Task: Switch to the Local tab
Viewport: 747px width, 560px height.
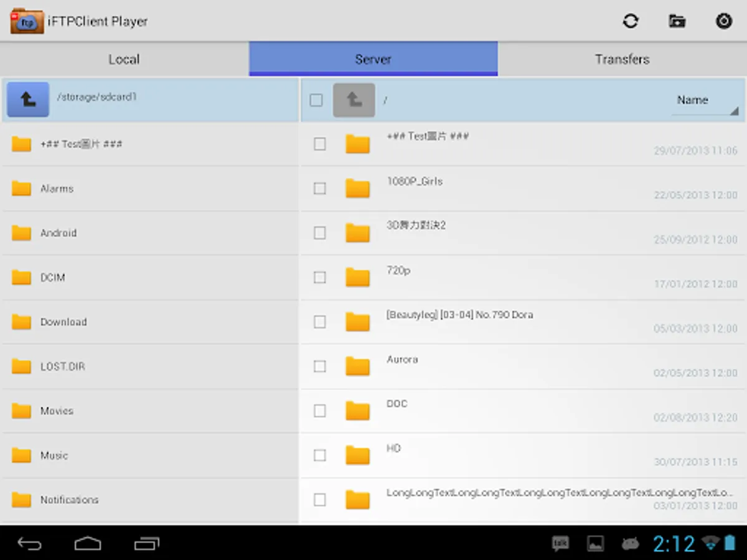Action: coord(124,59)
